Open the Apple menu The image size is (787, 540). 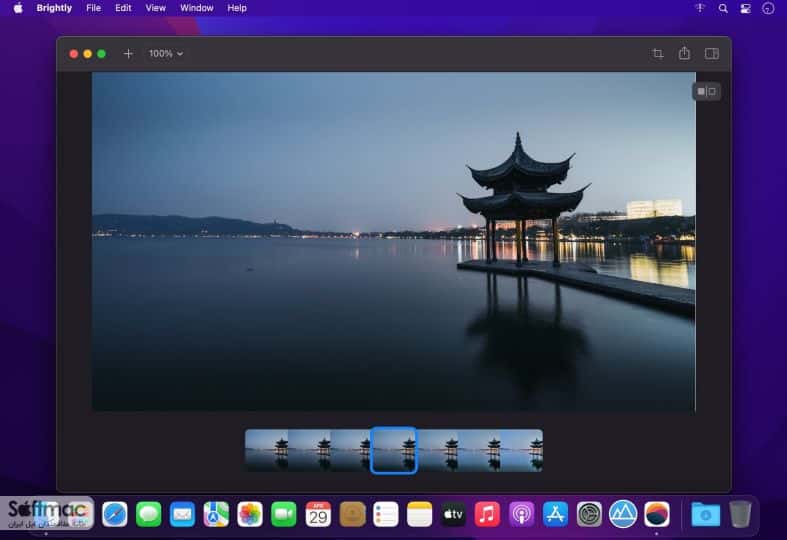18,8
